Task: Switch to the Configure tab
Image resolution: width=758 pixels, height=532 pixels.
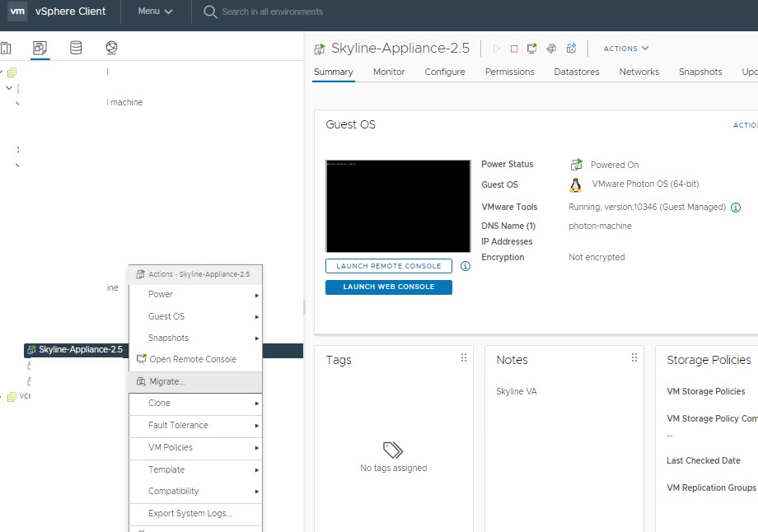Action: tap(445, 72)
